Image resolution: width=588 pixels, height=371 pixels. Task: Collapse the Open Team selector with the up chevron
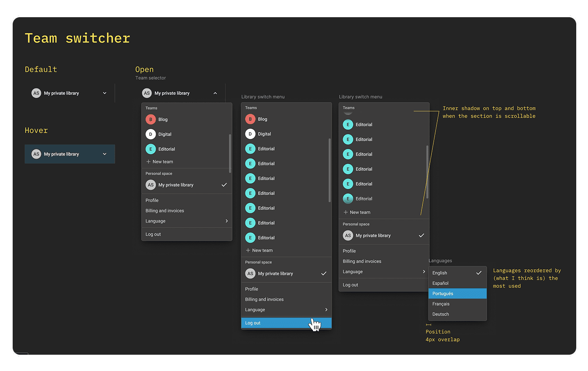215,93
